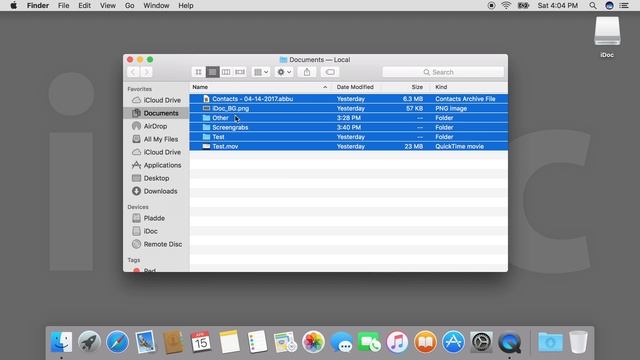
Task: Select the iDoc_BG.png file
Action: (349, 109)
